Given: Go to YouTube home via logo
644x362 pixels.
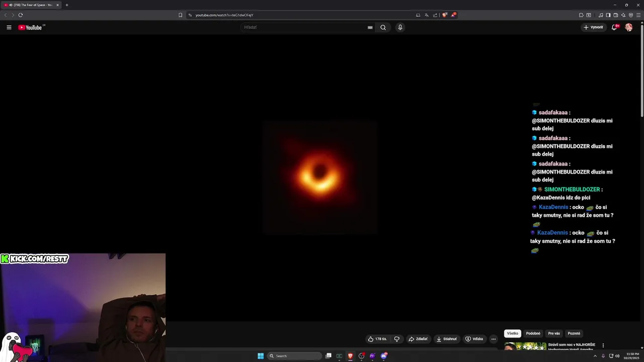Looking at the screenshot, I should coord(30,27).
